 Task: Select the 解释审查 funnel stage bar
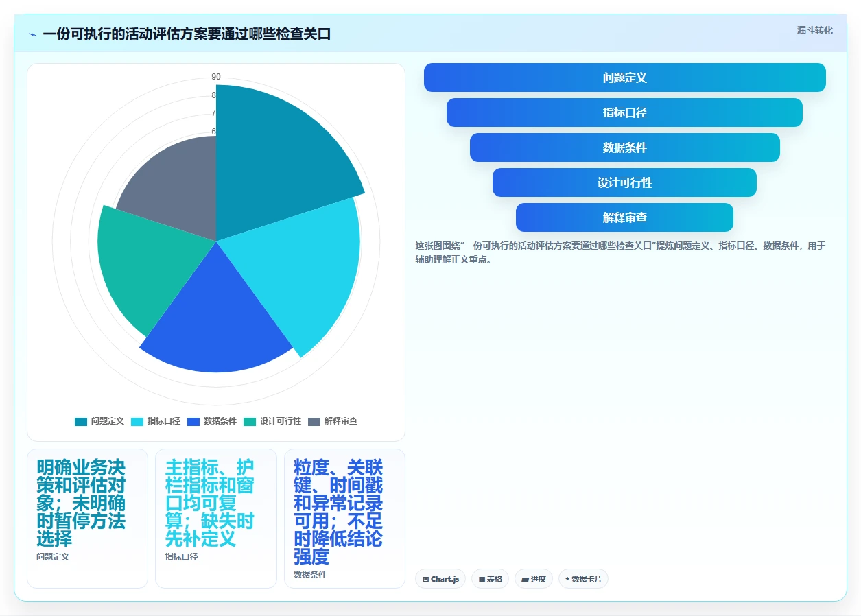625,217
